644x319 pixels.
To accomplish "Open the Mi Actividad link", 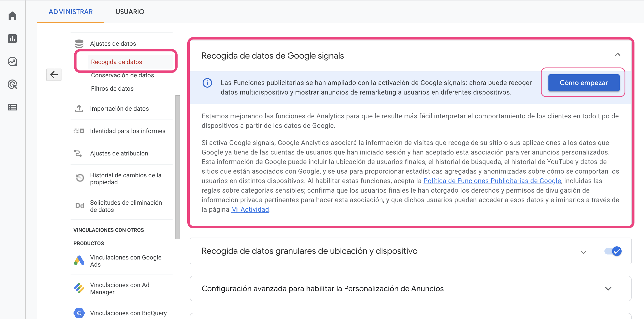I will [x=250, y=209].
